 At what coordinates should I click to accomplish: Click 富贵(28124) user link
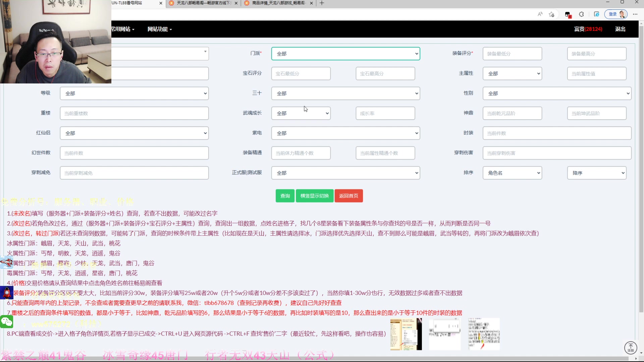coord(588,29)
